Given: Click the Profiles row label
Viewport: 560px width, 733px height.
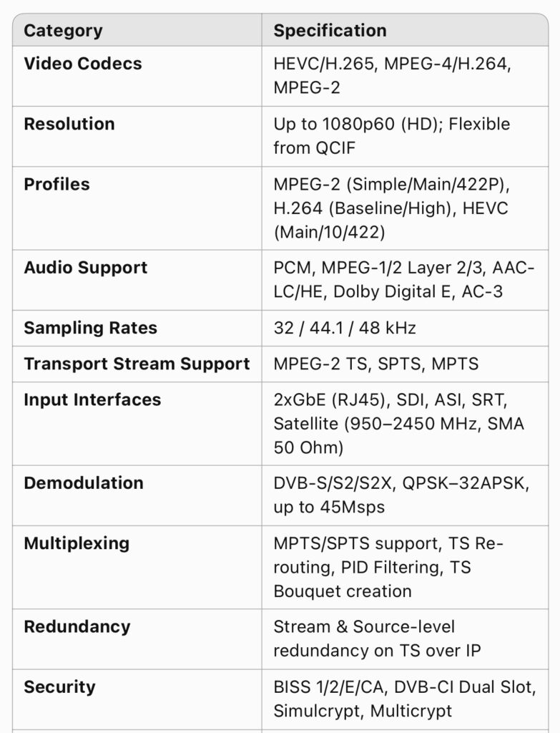Looking at the screenshot, I should pos(57,184).
